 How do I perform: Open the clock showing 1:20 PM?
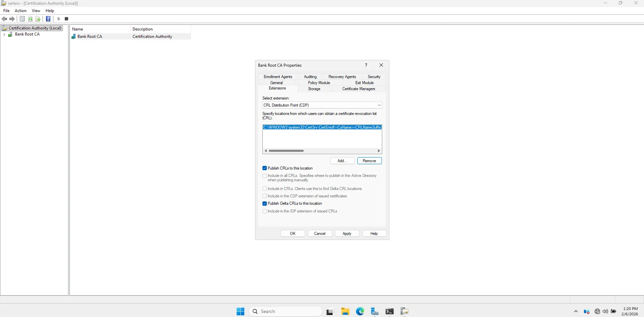tap(630, 311)
